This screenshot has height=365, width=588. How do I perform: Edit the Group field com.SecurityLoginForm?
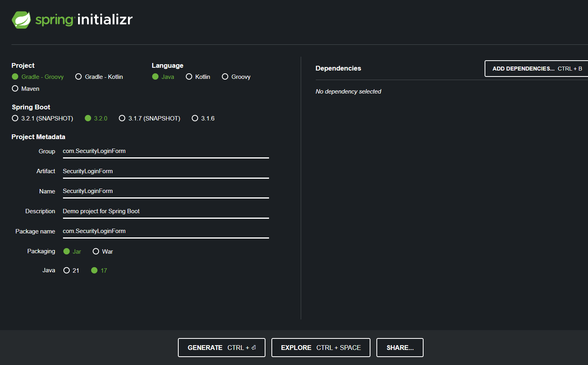(166, 151)
